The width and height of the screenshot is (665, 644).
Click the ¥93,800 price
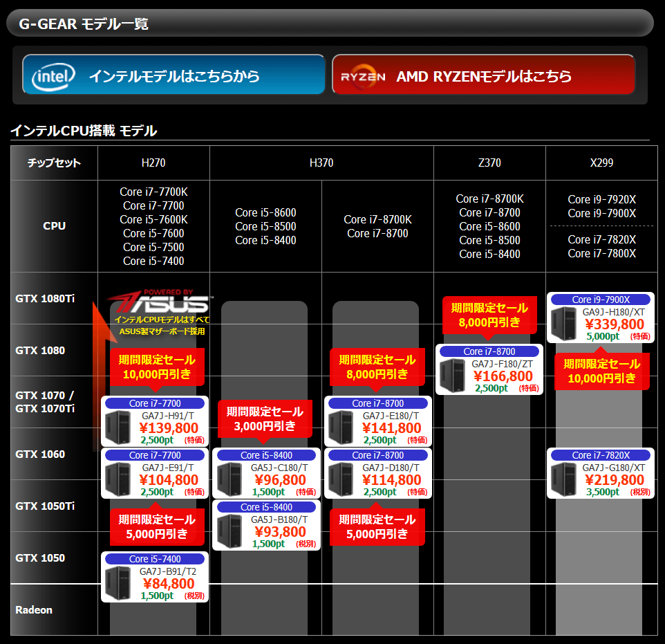(281, 531)
